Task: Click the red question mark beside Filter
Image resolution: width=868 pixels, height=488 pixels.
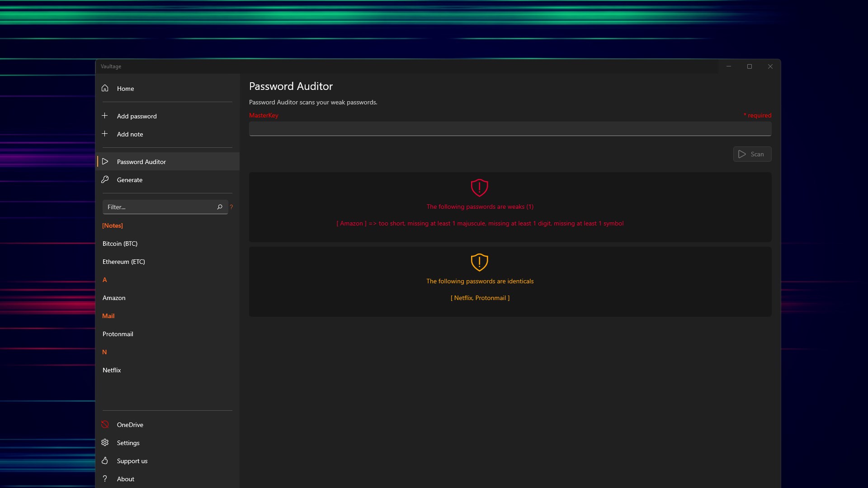Action: [x=231, y=207]
